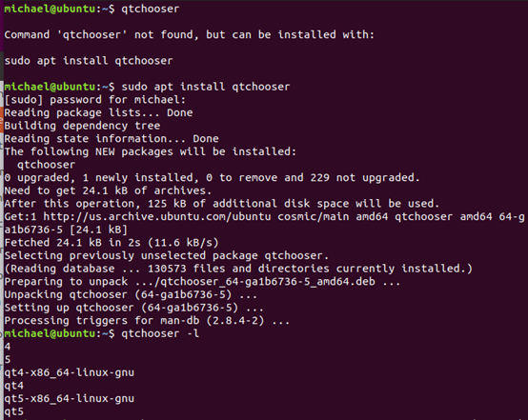Click the "Command 'qtchooser' not found" message
This screenshot has width=528, height=420.
point(190,34)
